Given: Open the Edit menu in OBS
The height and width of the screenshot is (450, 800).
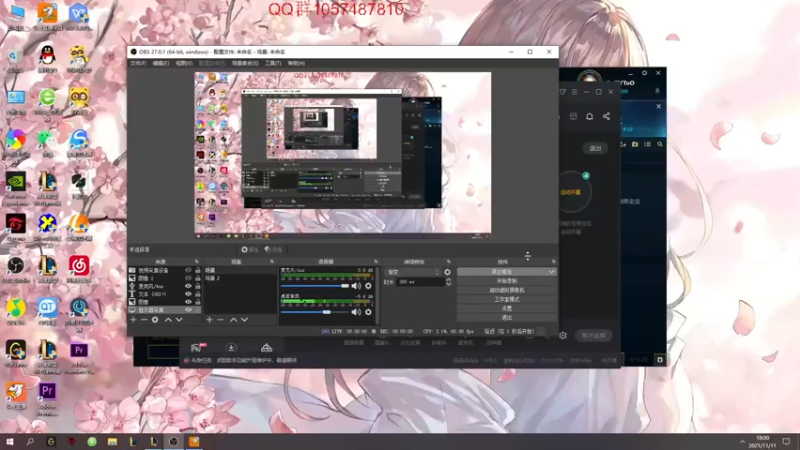Looking at the screenshot, I should coord(161,63).
